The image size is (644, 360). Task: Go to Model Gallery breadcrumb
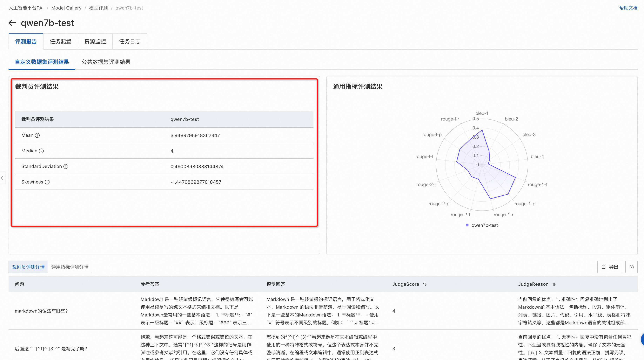(66, 8)
